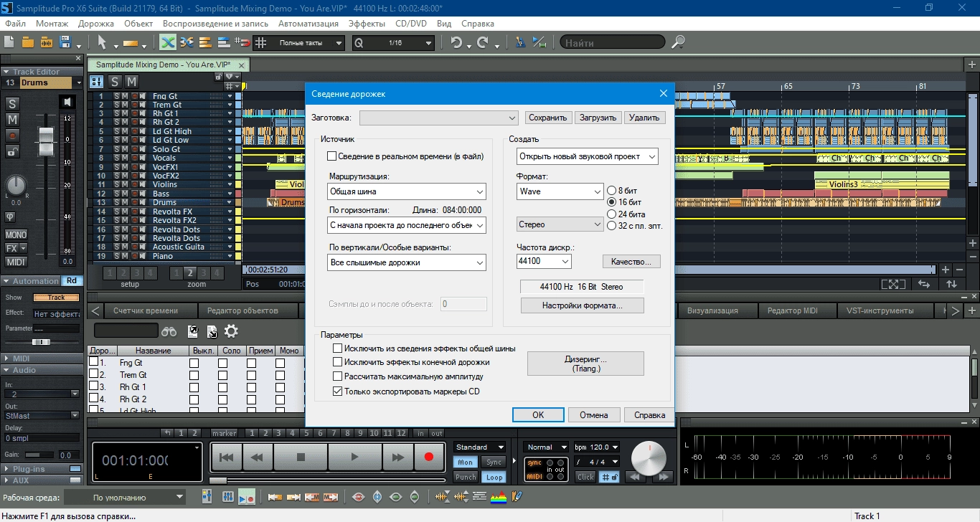Open the По горизонтали range dropdown
980x522 pixels.
point(407,226)
